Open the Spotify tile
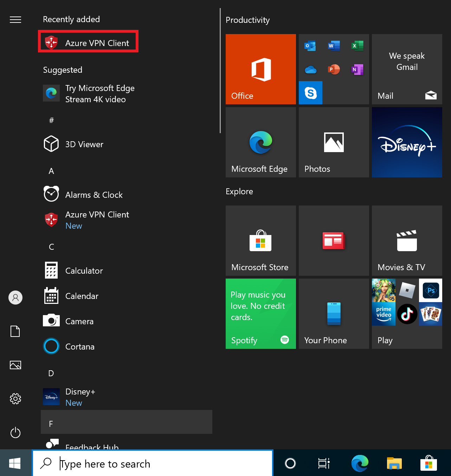This screenshot has width=451, height=476. coord(261,314)
